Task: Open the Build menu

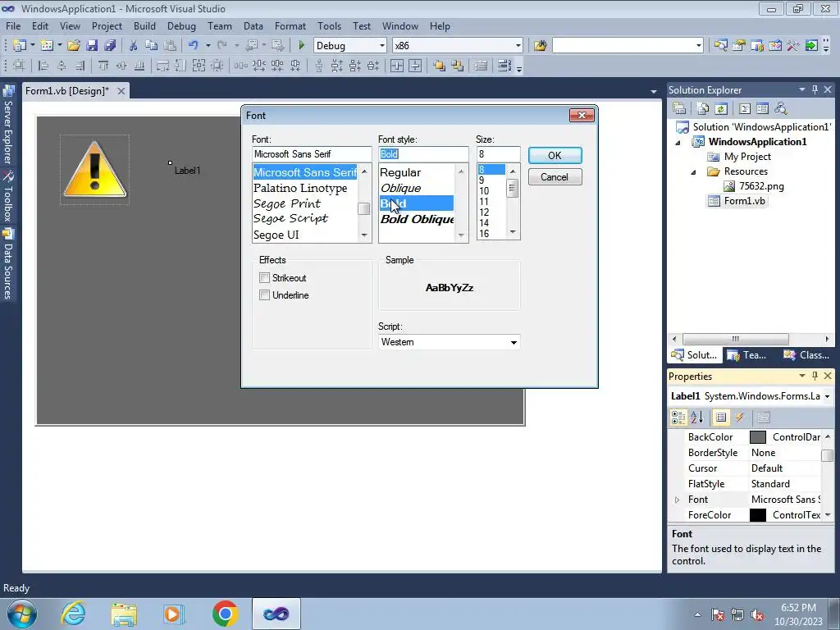Action: (x=144, y=25)
